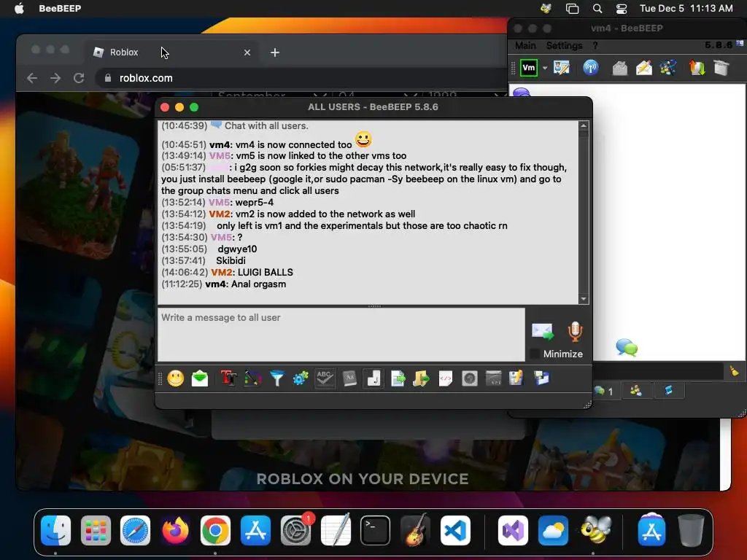This screenshot has height=560, width=747.
Task: Click the 'LUIGI BALLS' message by VM2
Action: coord(266,273)
